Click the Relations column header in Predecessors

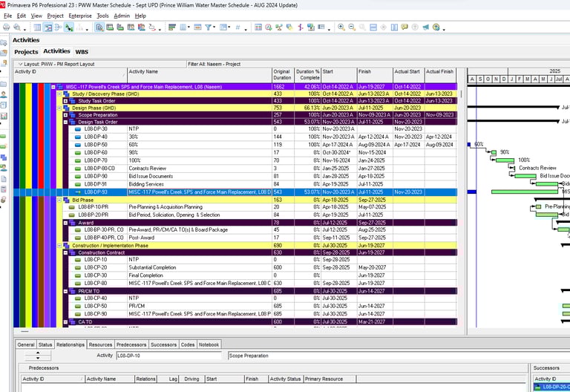pos(145,379)
